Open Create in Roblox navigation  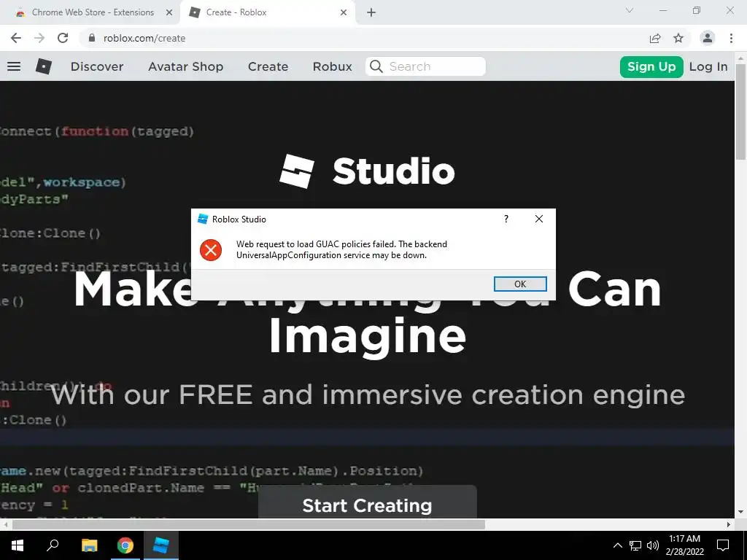(x=268, y=66)
